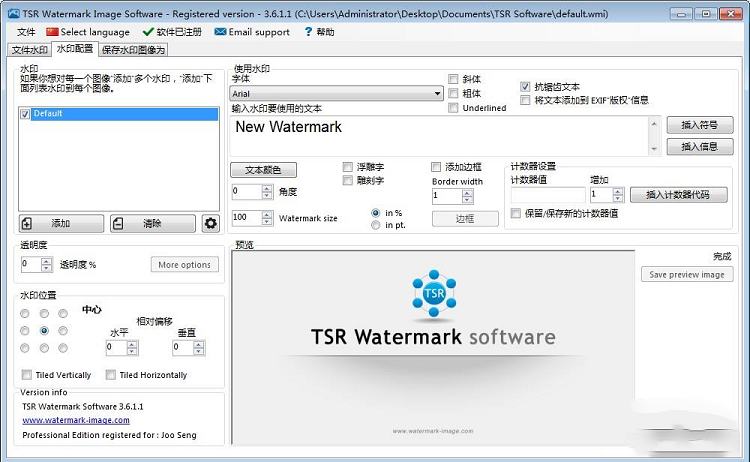
Task: Increase the 增加 counter increment spinner
Action: pyautogui.click(x=618, y=191)
